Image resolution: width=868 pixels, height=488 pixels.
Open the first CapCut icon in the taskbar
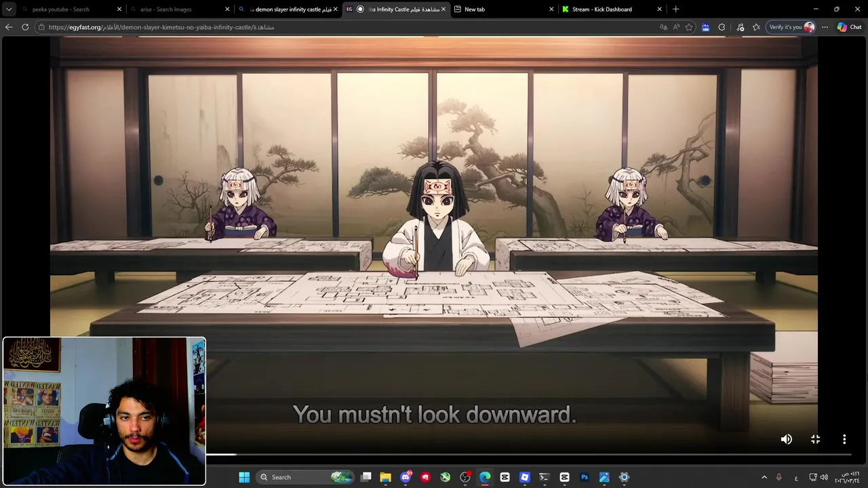click(505, 477)
